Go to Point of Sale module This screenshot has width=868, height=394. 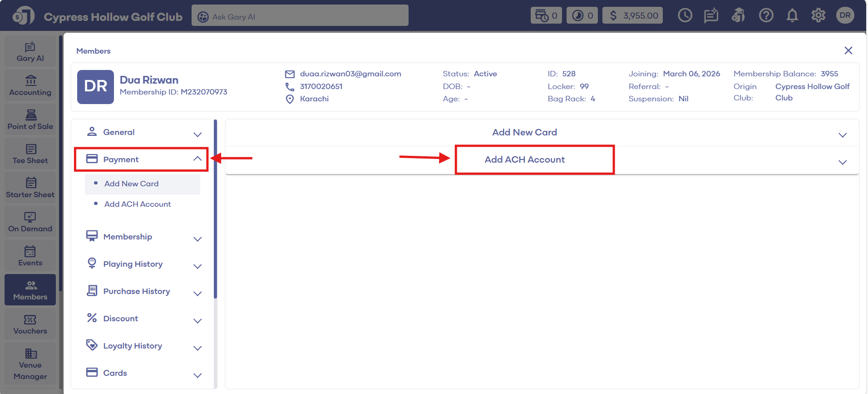pos(30,120)
